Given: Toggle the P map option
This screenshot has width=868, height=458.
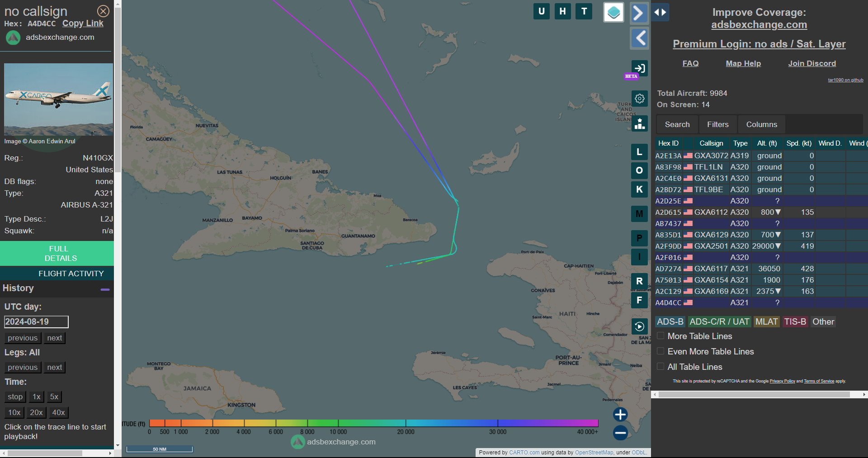Looking at the screenshot, I should click(x=639, y=238).
